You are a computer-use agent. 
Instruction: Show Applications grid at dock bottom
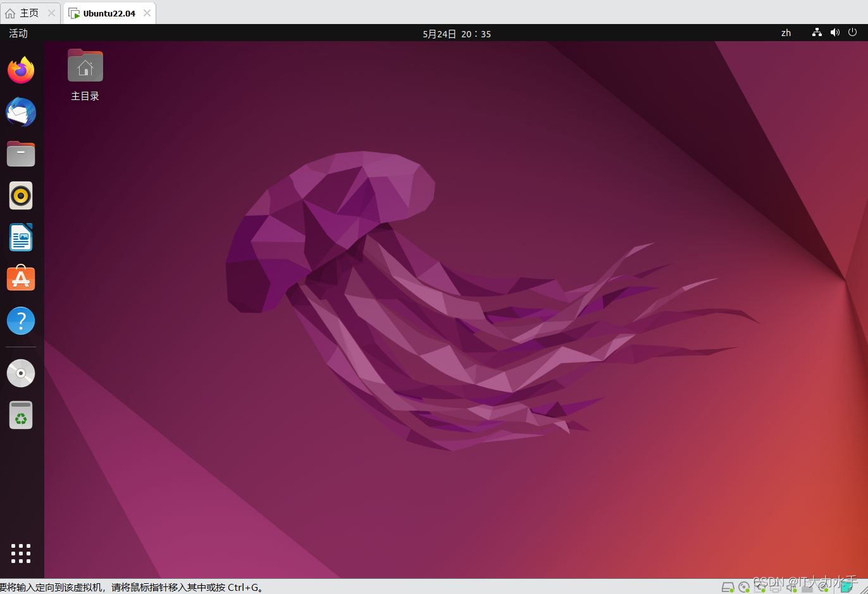[x=21, y=554]
